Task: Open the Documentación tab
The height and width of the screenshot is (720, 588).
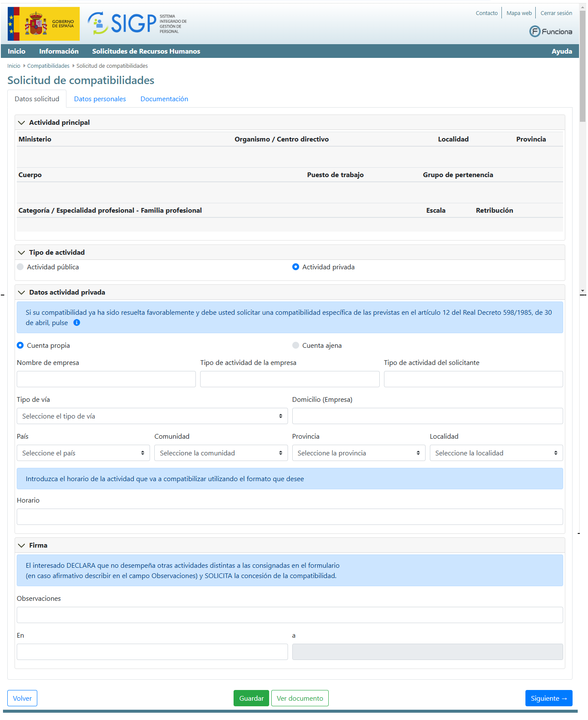Action: [x=164, y=99]
